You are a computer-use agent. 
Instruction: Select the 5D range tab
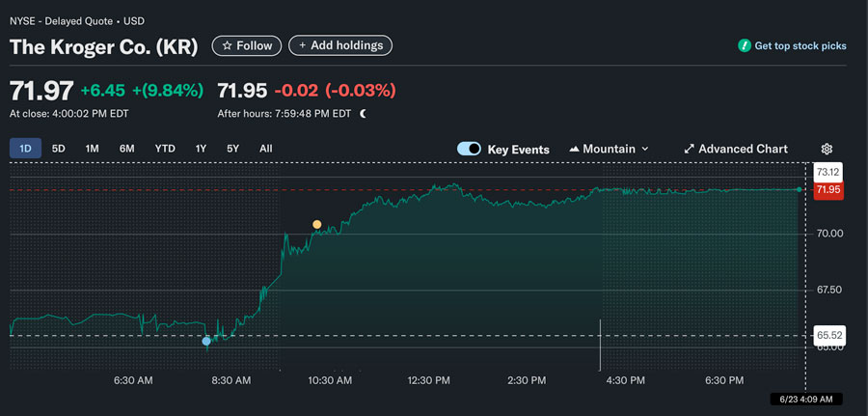point(58,149)
